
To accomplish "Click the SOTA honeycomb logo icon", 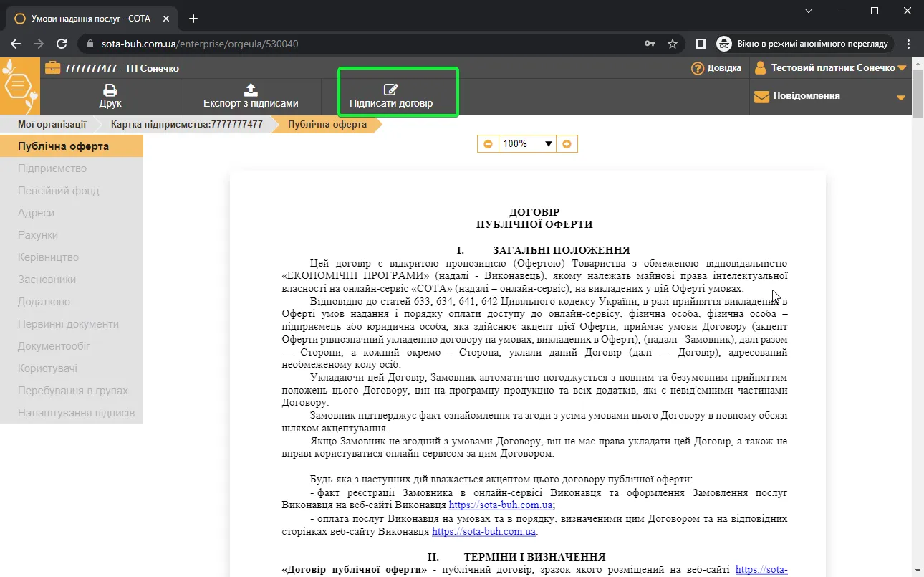I will [x=19, y=87].
